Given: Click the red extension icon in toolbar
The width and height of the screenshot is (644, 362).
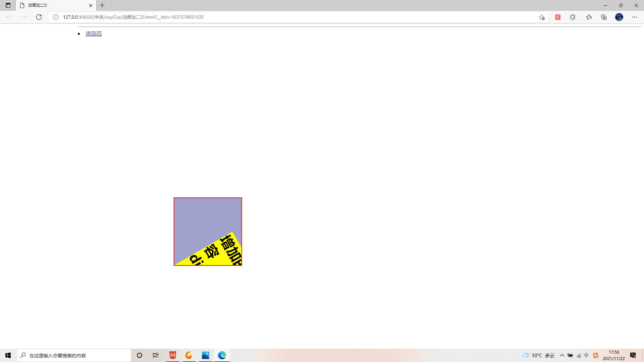Looking at the screenshot, I should tap(558, 17).
